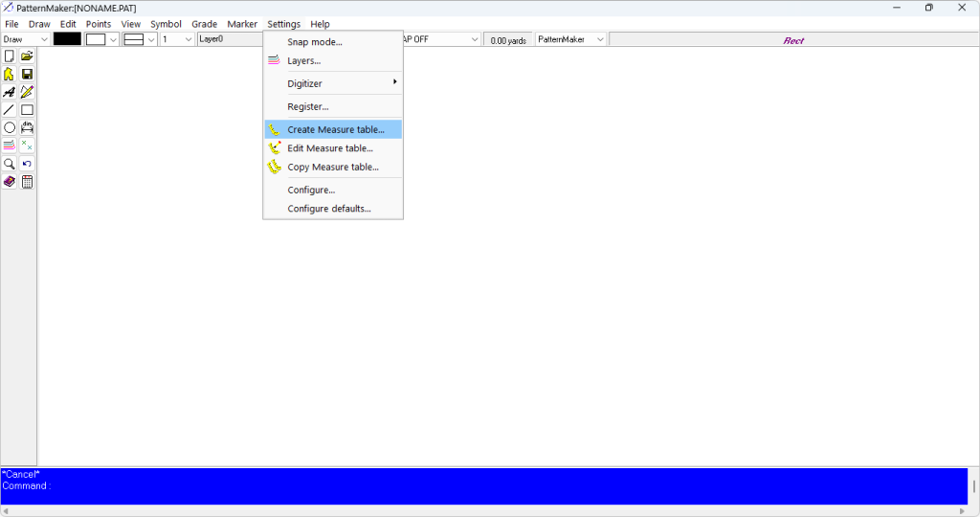Screen dimensions: 980x517
Task: Open a file with the yellow folder icon
Action: coord(27,56)
